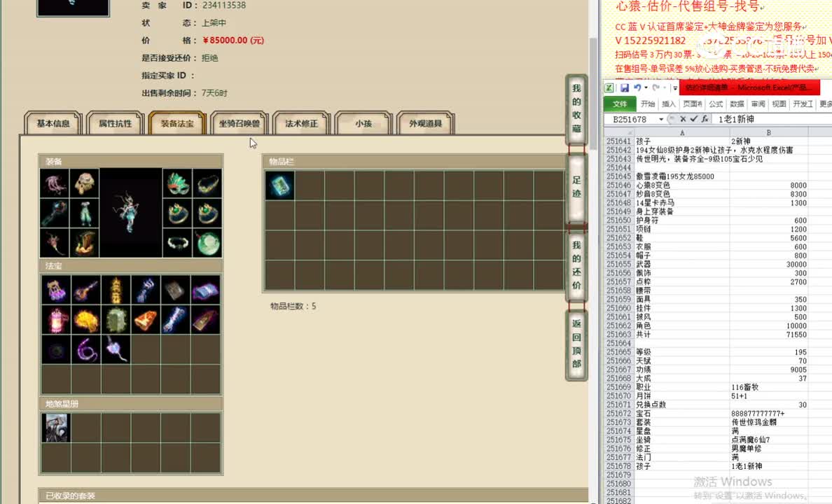Image resolution: width=832 pixels, height=504 pixels.
Task: Click the blue claw treasure icon
Action: click(x=146, y=290)
